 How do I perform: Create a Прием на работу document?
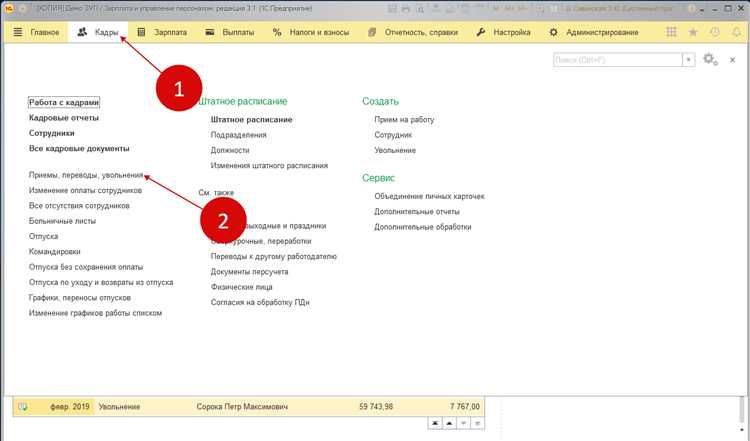(404, 120)
